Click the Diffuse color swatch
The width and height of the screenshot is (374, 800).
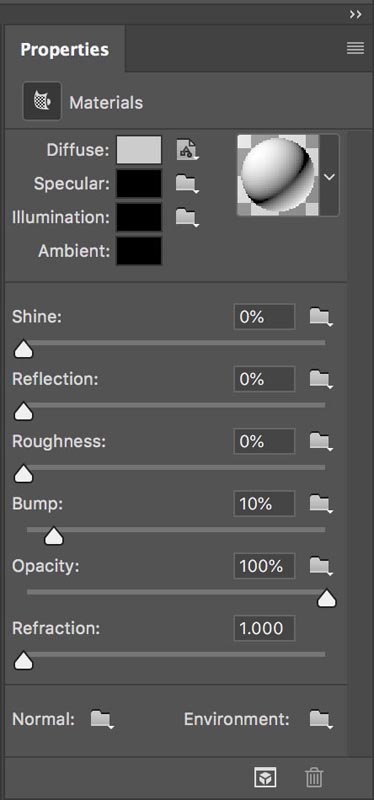(139, 150)
